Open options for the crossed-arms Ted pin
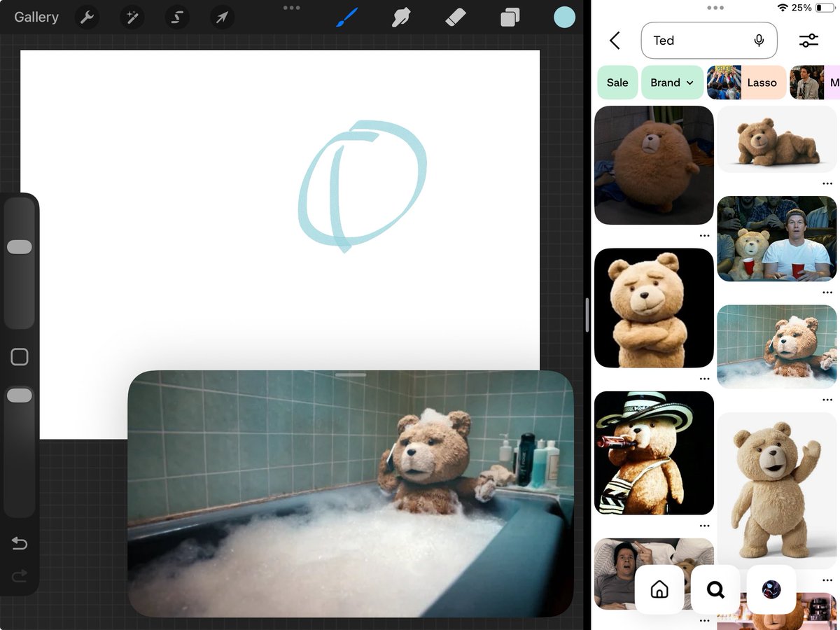This screenshot has width=840, height=630. (x=704, y=379)
